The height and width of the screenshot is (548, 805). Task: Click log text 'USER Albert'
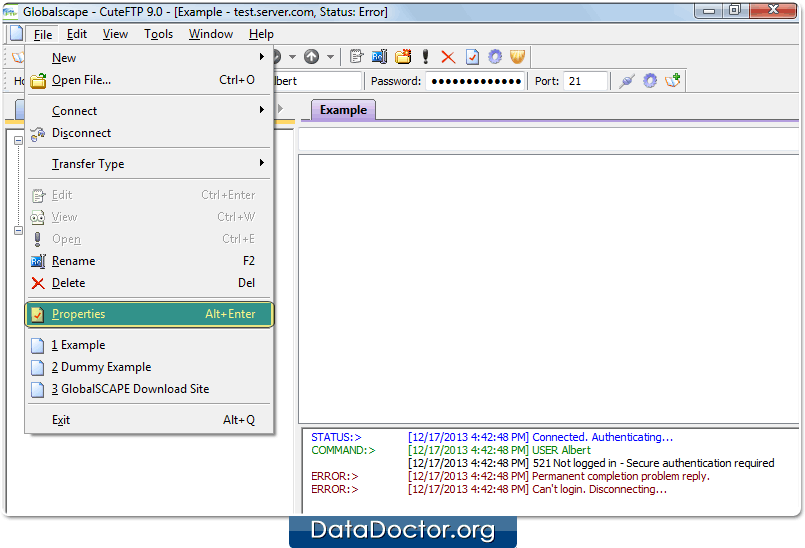[561, 450]
